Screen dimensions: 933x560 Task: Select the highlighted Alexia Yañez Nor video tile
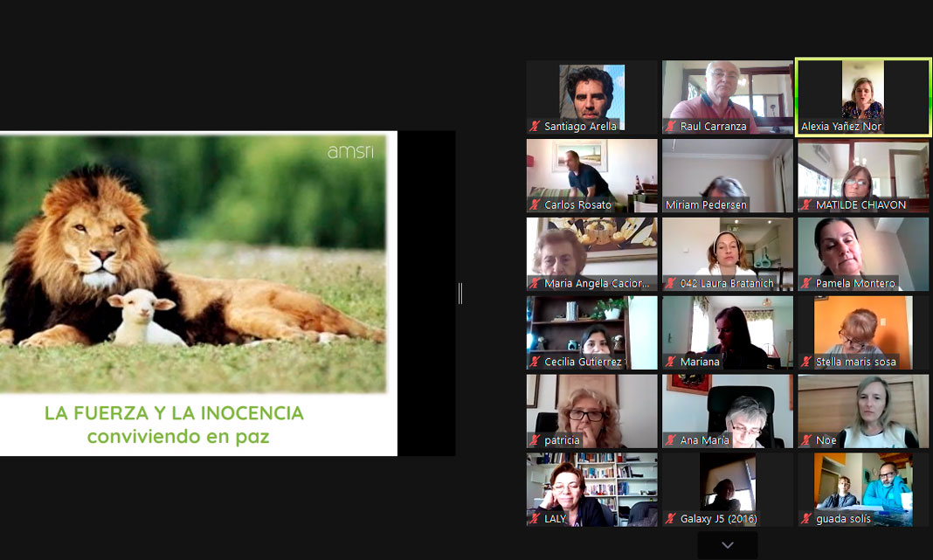pyautogui.click(x=862, y=96)
